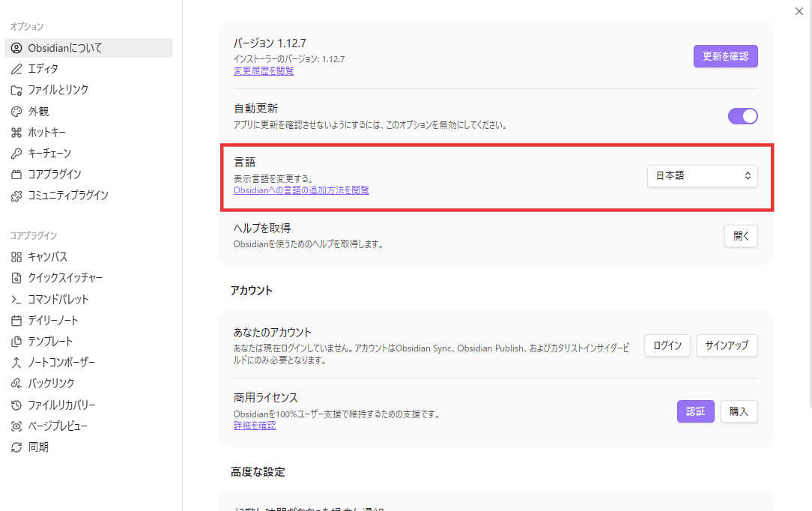This screenshot has height=511, width=812.
Task: Follow the Obsidianへの言語の追加方法を閲覧 link
Action: (301, 190)
